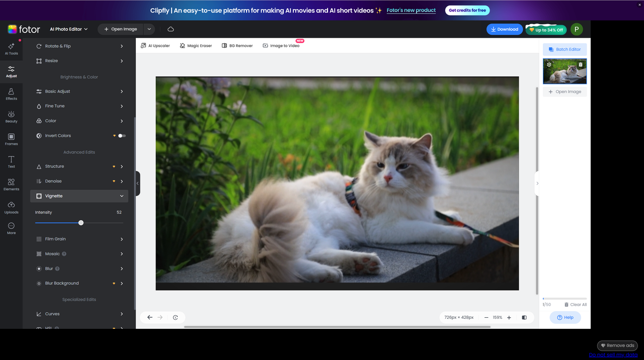Image resolution: width=644 pixels, height=360 pixels.
Task: Open the Frames sidebar panel
Action: pos(11,139)
